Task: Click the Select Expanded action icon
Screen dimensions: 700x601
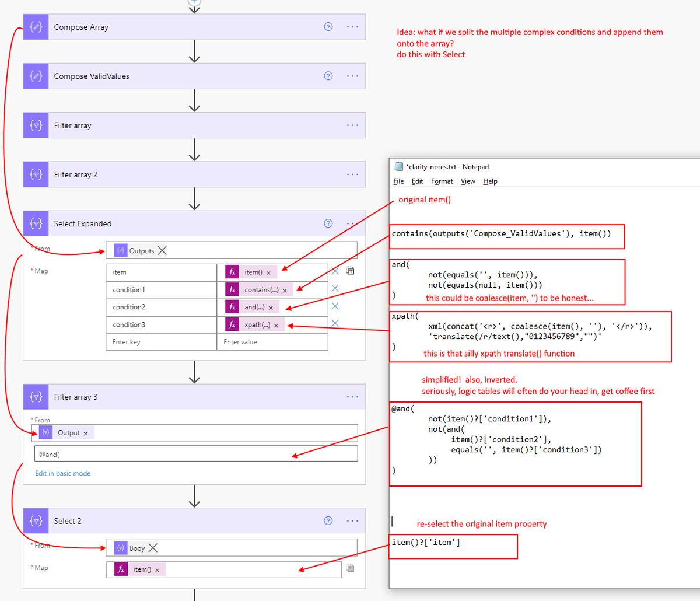Action: point(36,223)
